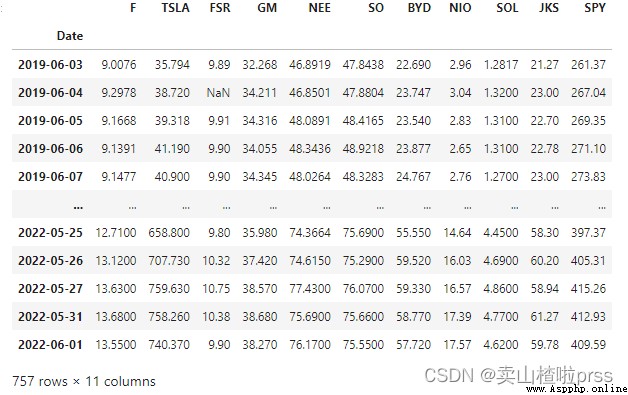Click the TSLA column header
This screenshot has width=628, height=395.
tap(175, 8)
